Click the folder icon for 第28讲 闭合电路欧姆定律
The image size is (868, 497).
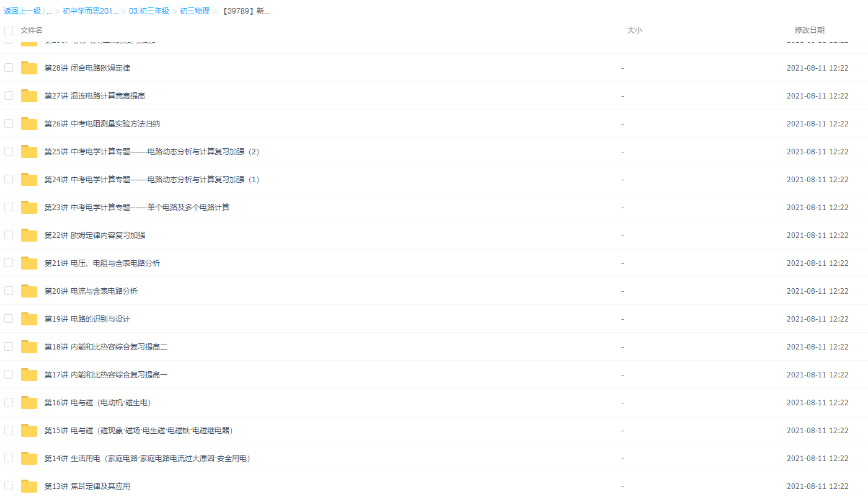pos(29,68)
